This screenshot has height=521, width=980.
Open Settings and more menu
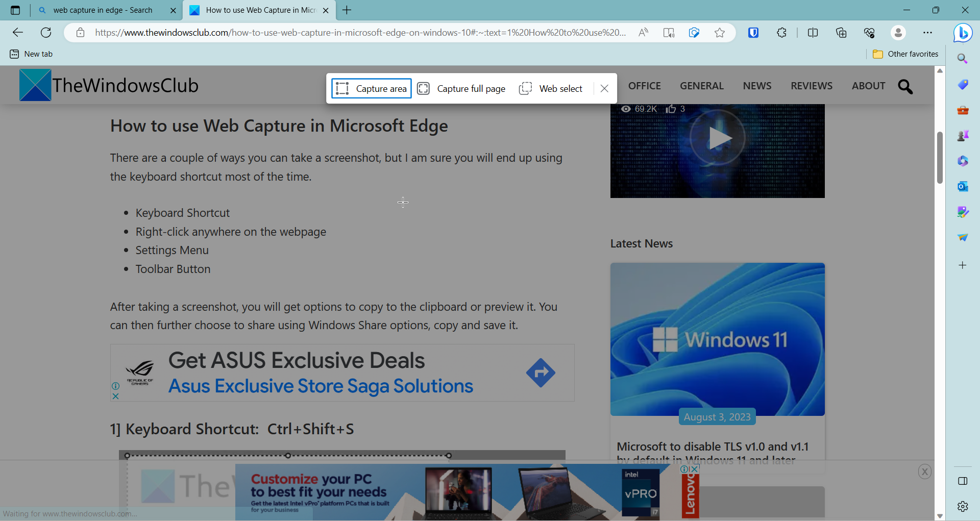[928, 33]
